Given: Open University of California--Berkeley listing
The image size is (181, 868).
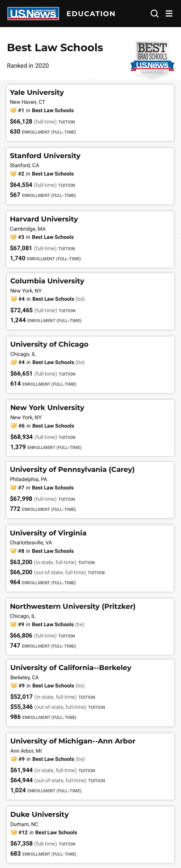Looking at the screenshot, I should point(71,668).
